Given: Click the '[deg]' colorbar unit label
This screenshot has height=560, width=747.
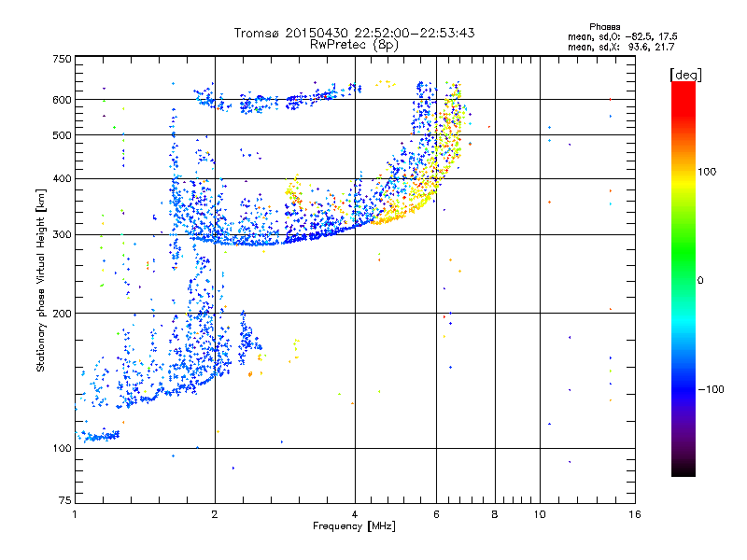Looking at the screenshot, I should [685, 75].
